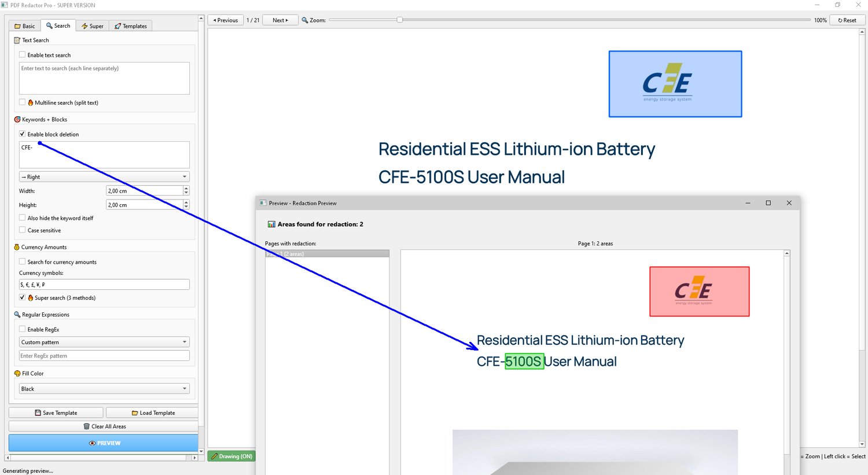Go to the Previous page

click(x=226, y=20)
